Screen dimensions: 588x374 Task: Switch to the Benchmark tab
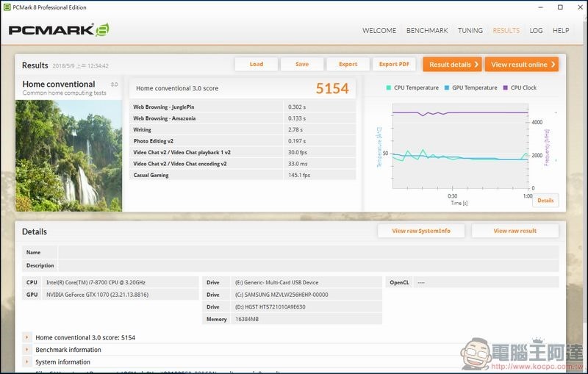pos(427,31)
